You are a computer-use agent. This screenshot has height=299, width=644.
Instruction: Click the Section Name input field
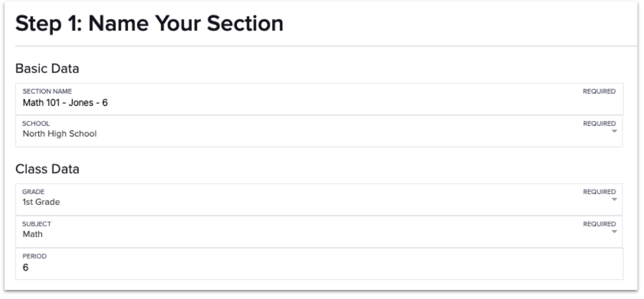click(195, 102)
